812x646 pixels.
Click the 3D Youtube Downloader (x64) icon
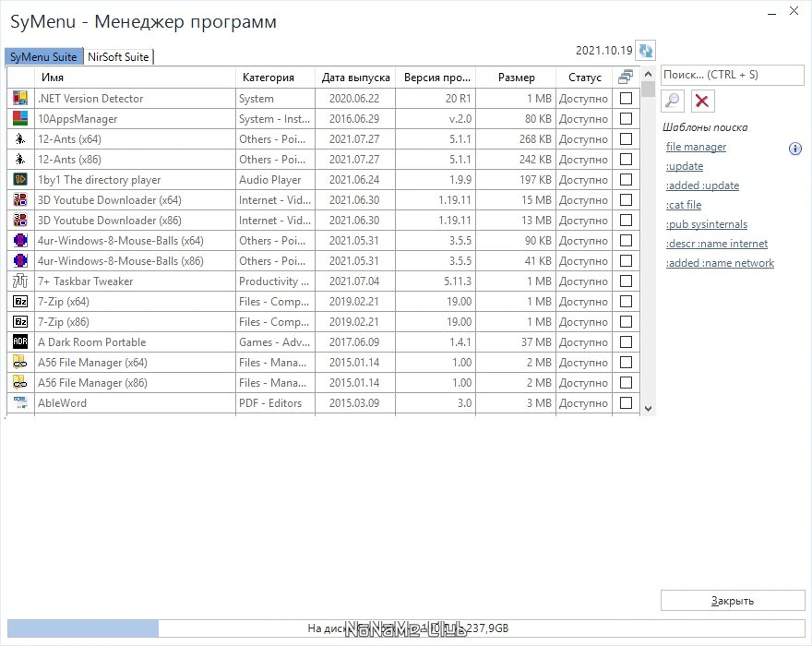click(x=20, y=200)
